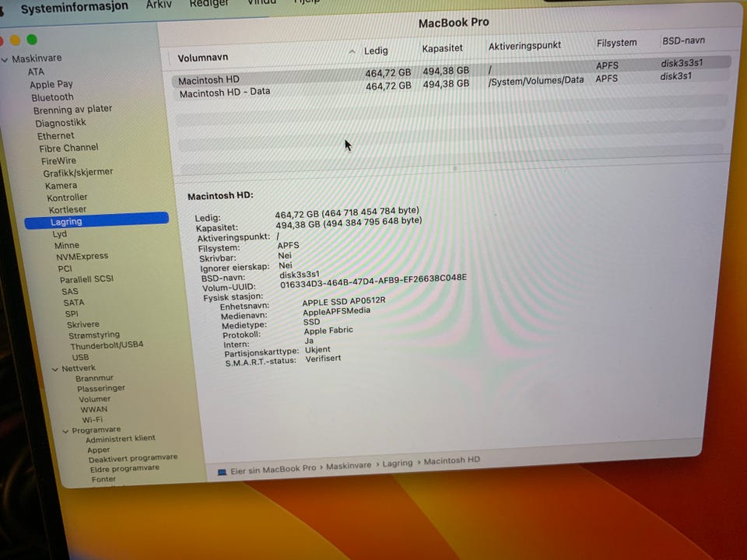
Task: Select SPI in the sidebar
Action: (72, 313)
